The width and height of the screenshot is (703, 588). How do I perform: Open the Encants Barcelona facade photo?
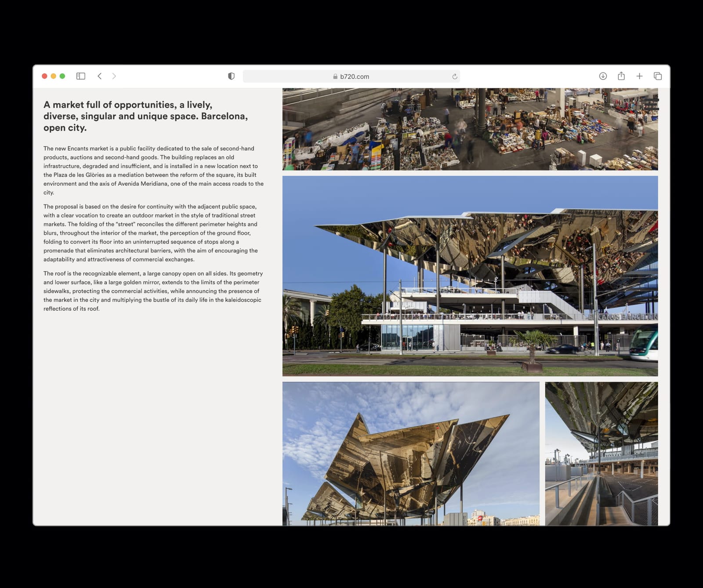tap(470, 276)
